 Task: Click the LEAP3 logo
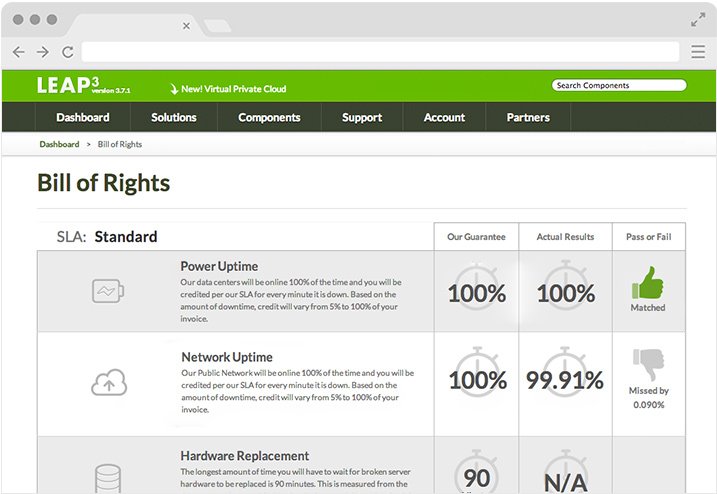click(68, 85)
